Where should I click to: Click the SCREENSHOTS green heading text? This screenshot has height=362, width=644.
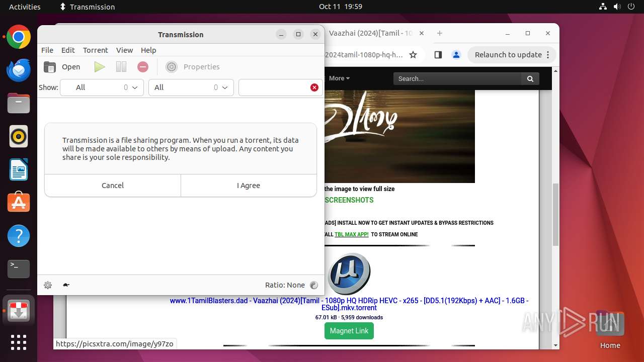[x=349, y=200]
